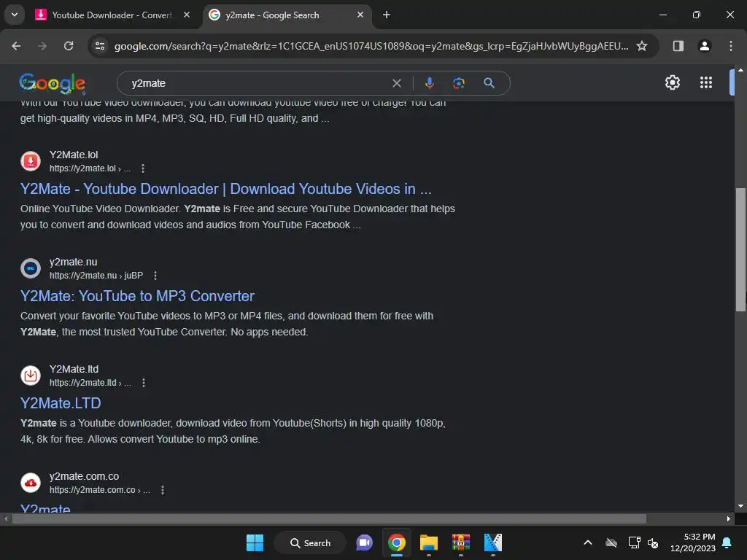747x560 pixels.
Task: Click the vertical scrollbar thumb
Action: [x=740, y=249]
